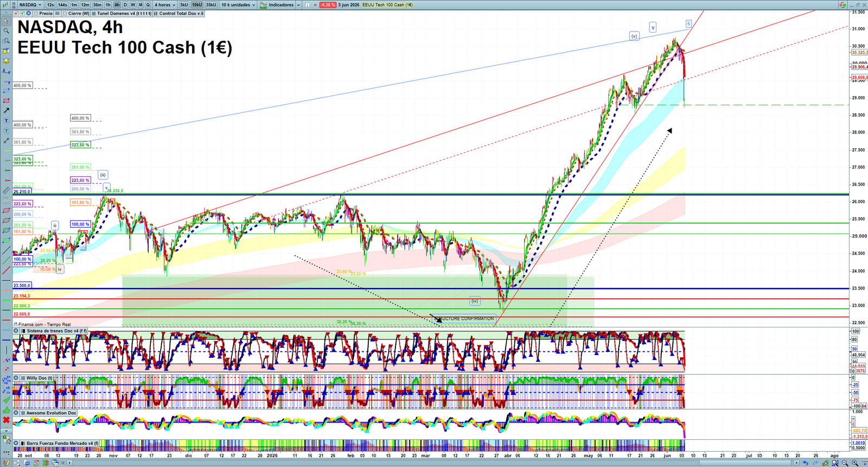Select the 4h timeframe
Viewport: 868px width, 467px height.
point(117,5)
